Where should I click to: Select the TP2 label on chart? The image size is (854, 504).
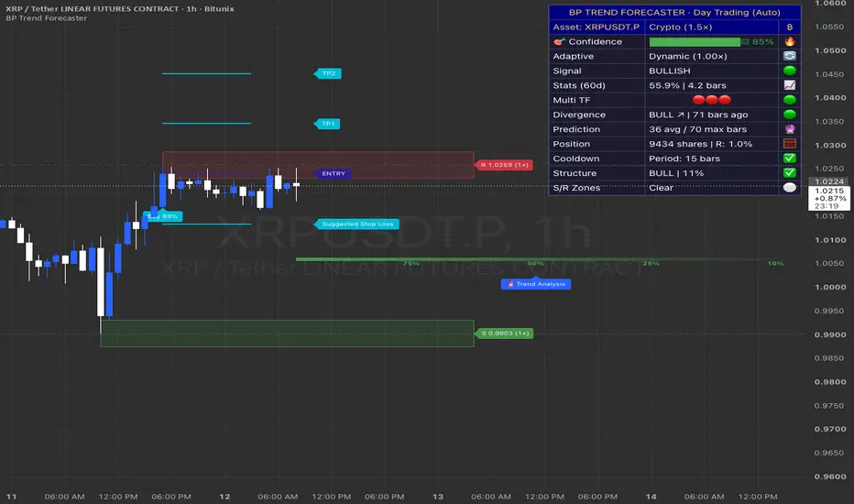(328, 73)
